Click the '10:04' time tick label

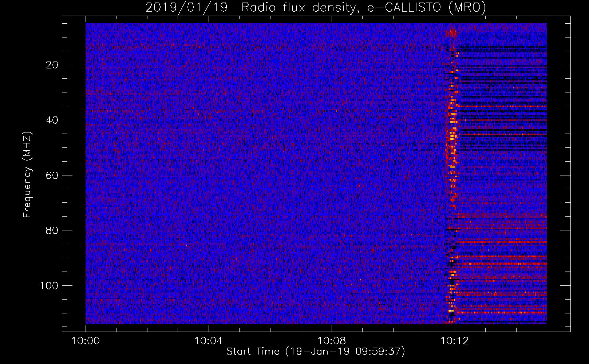[209, 341]
